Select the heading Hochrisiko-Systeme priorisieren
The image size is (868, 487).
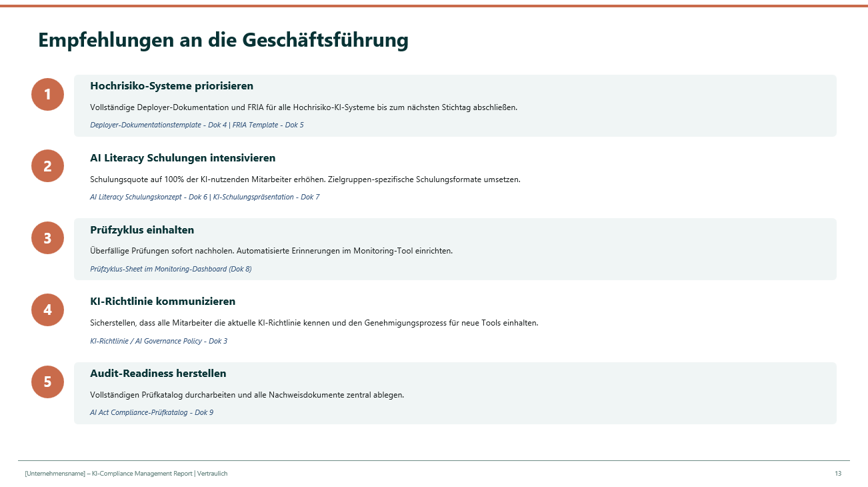(x=170, y=85)
